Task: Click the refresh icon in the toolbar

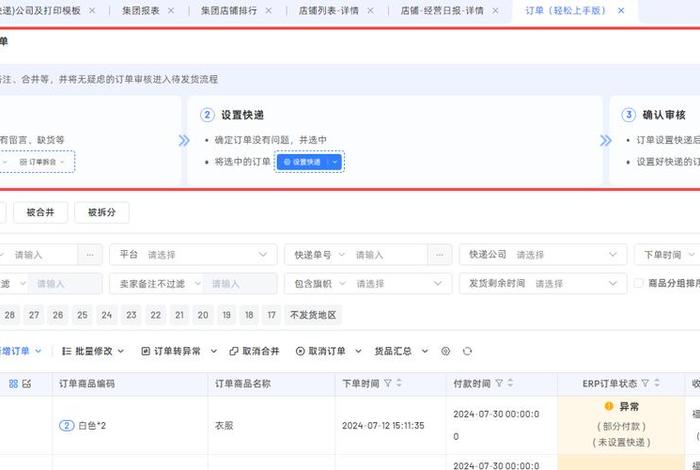Action: (467, 351)
